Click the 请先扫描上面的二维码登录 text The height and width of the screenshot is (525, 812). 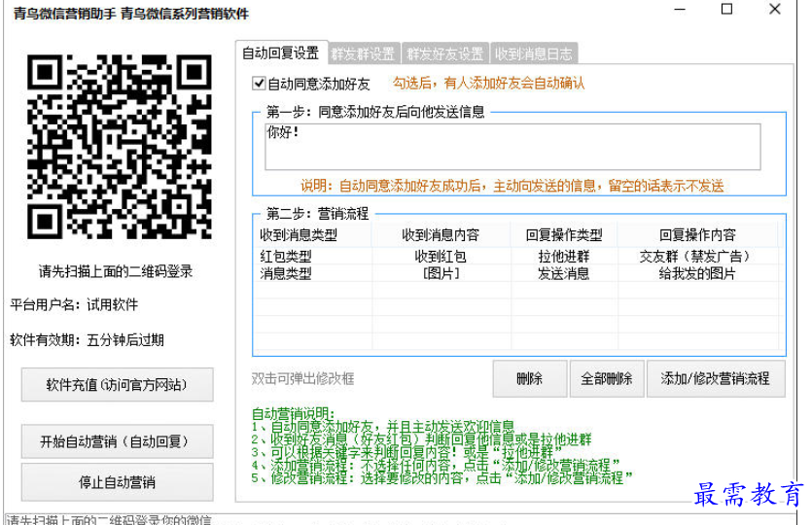(116, 271)
